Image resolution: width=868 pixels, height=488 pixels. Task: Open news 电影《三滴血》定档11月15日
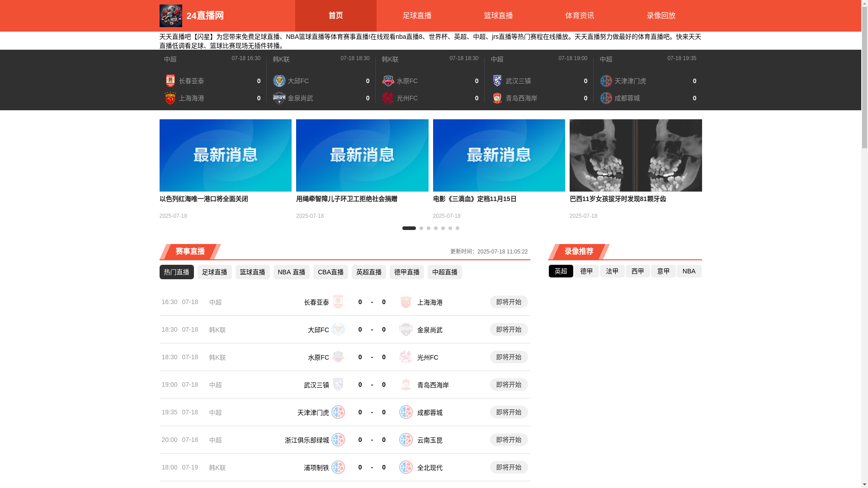[475, 199]
